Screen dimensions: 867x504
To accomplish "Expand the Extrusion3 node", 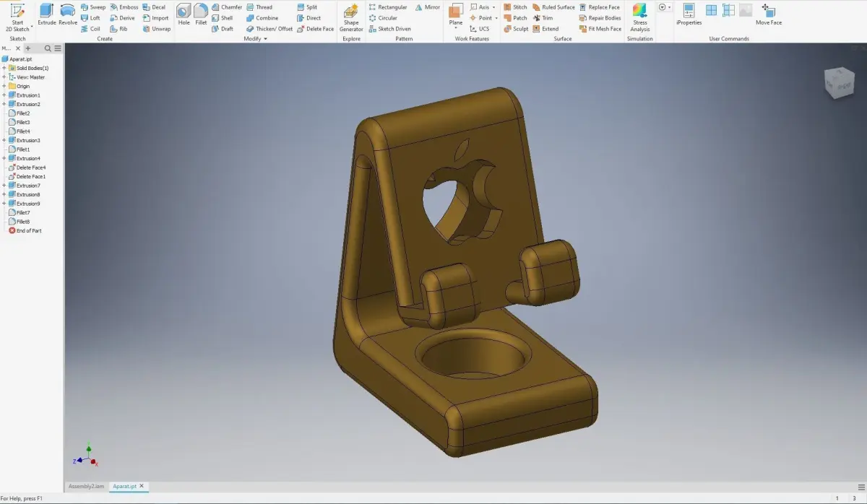I will tap(4, 140).
